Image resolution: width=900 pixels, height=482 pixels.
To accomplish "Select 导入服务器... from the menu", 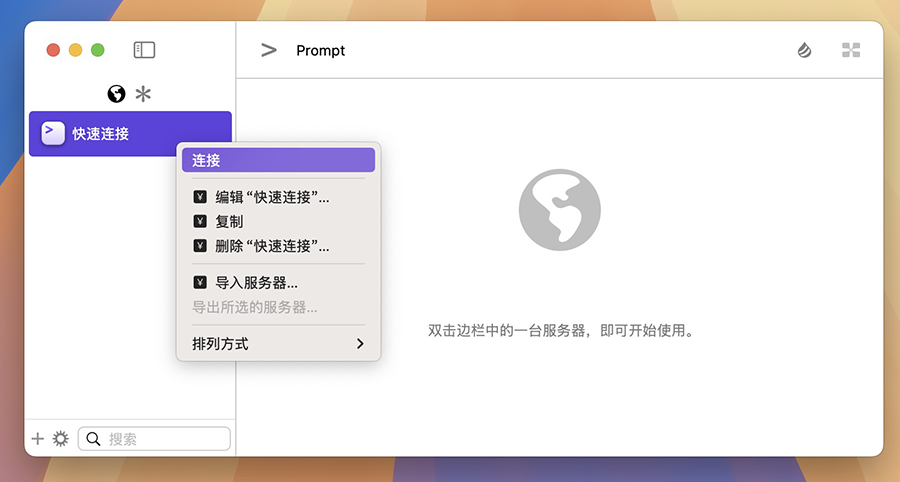I will tap(256, 282).
